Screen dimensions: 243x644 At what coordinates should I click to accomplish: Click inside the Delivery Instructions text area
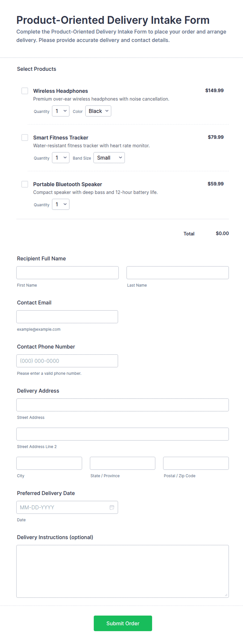click(123, 571)
